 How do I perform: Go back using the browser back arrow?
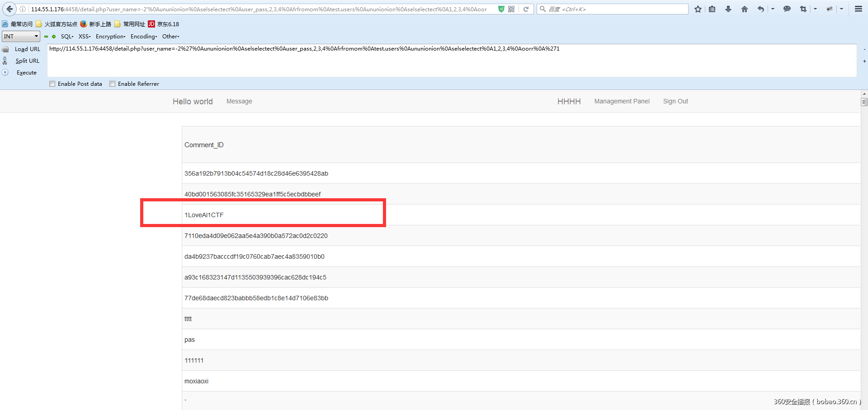click(9, 9)
